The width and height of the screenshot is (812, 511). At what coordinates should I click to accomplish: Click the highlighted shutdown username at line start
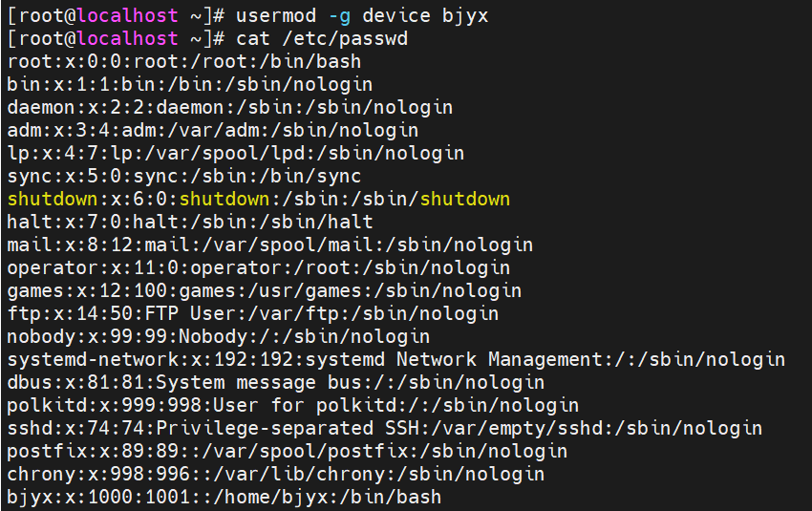coord(52,199)
